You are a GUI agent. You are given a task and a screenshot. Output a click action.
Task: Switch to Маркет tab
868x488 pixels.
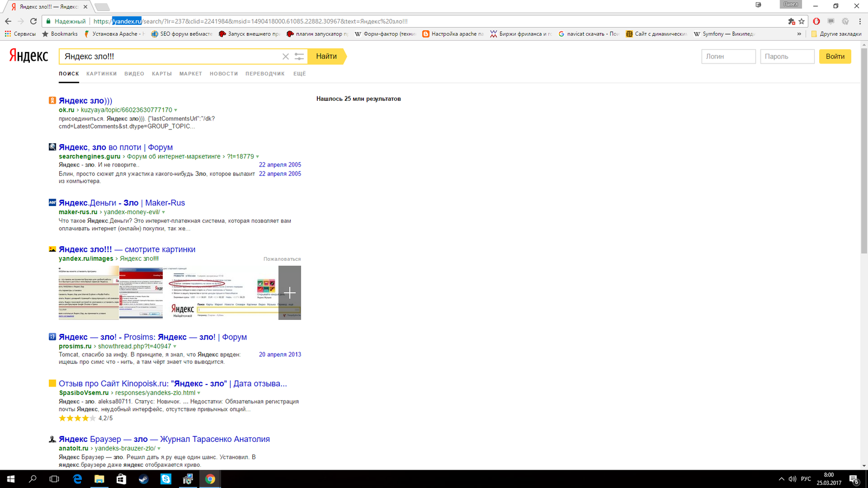190,74
